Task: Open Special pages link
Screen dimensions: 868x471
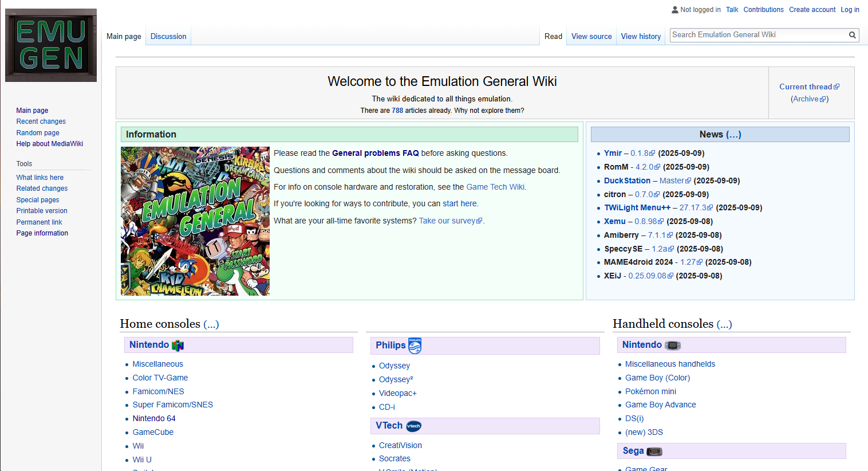Action: (x=38, y=200)
